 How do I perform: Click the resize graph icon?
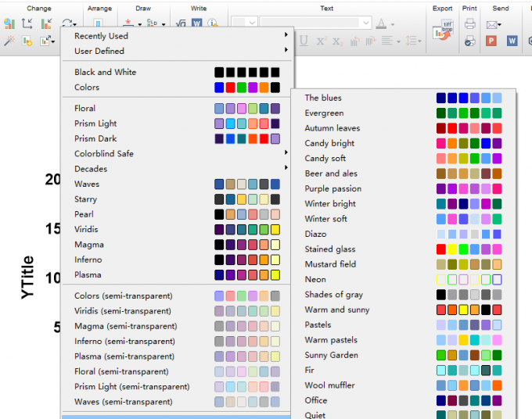45,41
